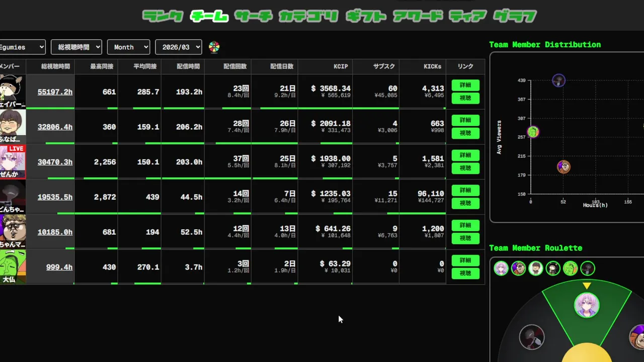Click 視聴 for the 19535.5h row

click(x=465, y=203)
